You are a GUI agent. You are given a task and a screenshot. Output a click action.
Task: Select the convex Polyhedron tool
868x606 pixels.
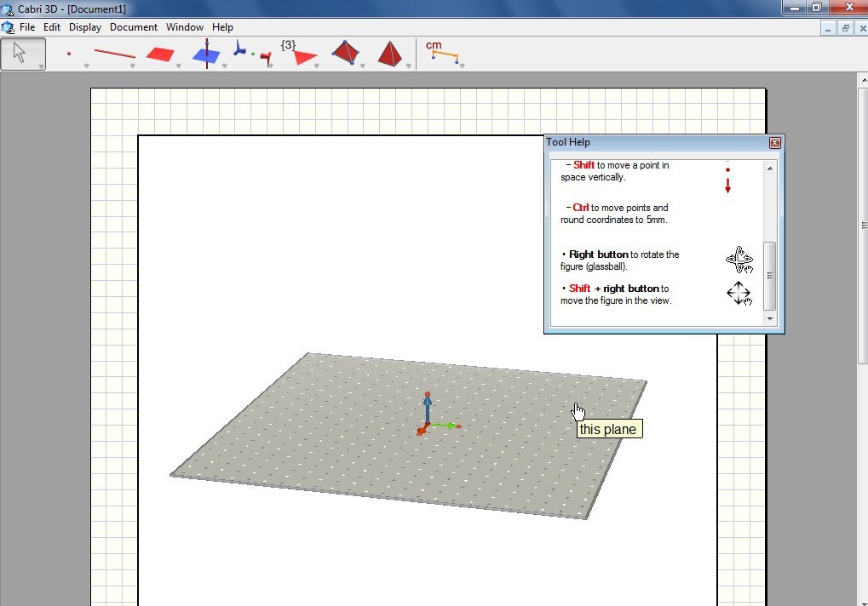(345, 51)
